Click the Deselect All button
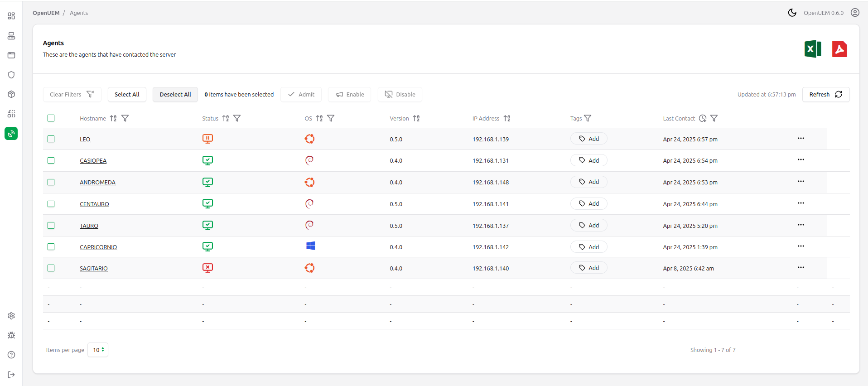 click(x=175, y=94)
